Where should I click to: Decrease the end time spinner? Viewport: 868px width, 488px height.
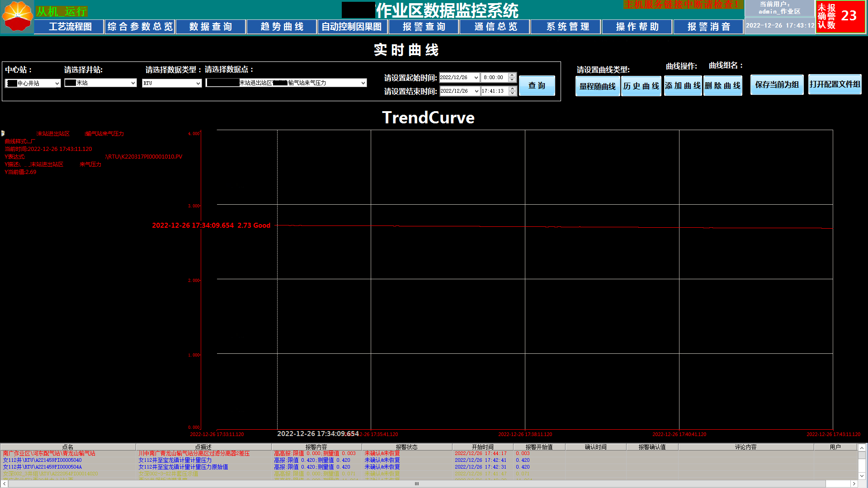pos(512,94)
